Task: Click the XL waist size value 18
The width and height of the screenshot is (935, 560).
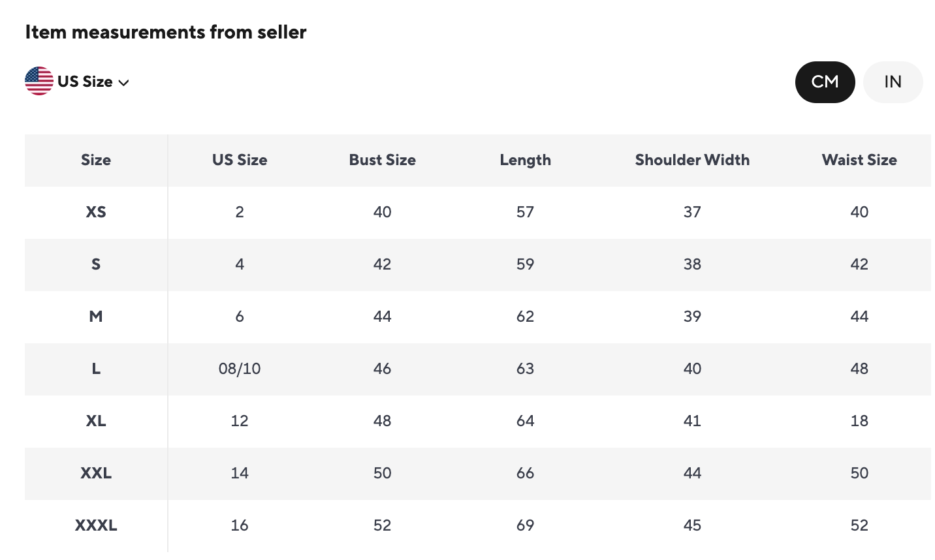Action: coord(859,421)
